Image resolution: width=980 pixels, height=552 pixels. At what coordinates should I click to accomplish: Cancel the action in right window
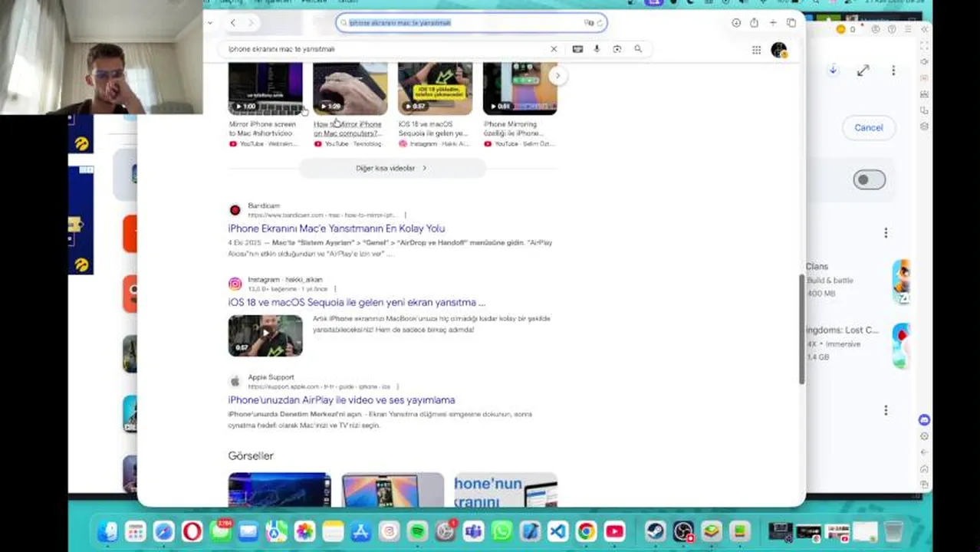point(869,127)
